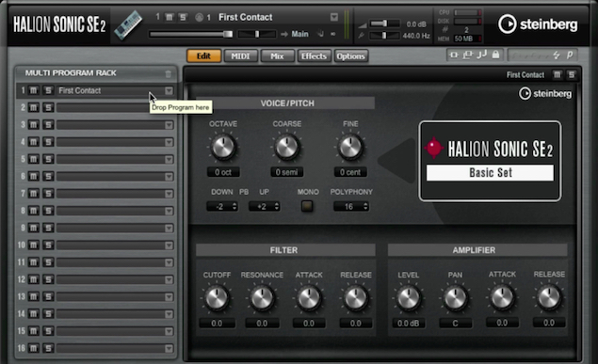598x364 pixels.
Task: Mute rack slot 2
Action: [x=34, y=108]
